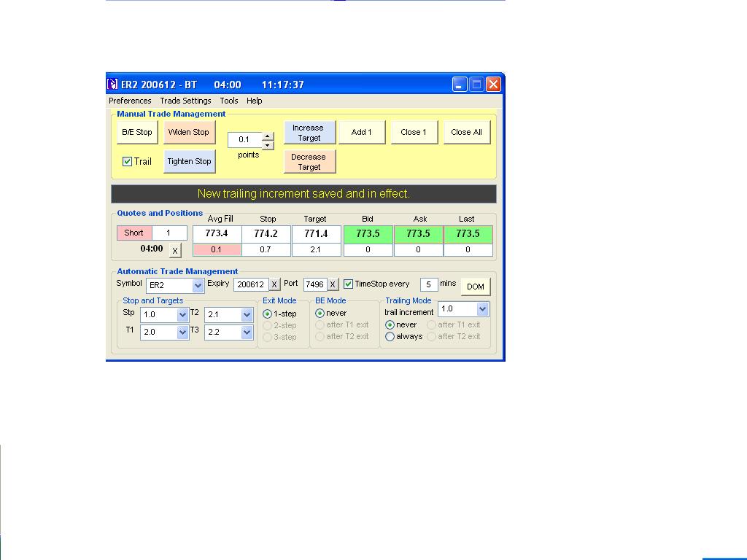
Task: Open the trail increment dropdown showing 1.0
Action: click(482, 309)
